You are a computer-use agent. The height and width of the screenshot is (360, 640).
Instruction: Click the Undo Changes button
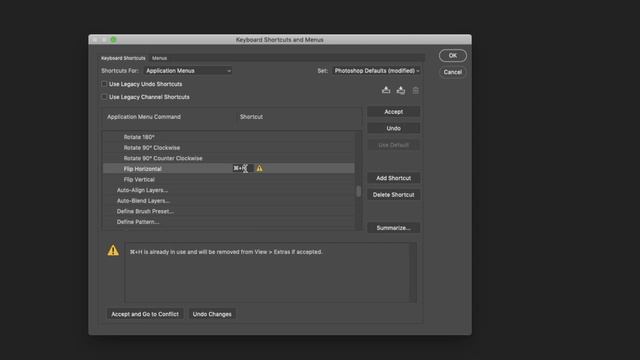(x=212, y=314)
